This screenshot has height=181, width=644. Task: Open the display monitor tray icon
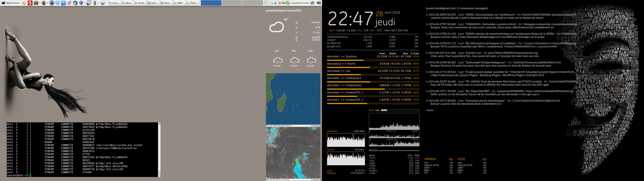[283, 3]
